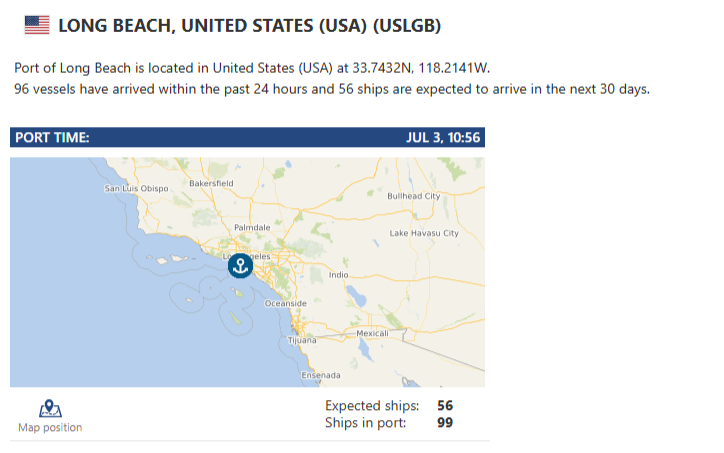Click Indio label on the map

pos(338,275)
